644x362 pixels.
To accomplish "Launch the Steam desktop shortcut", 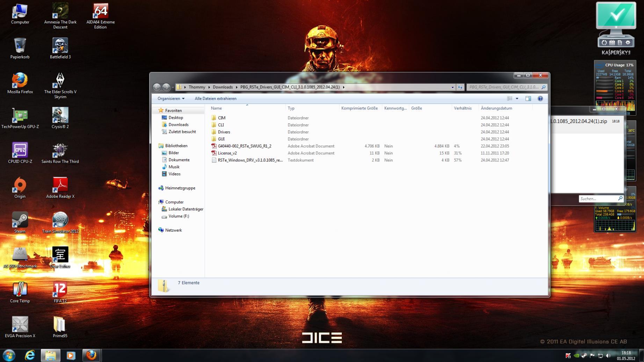I will (x=20, y=223).
